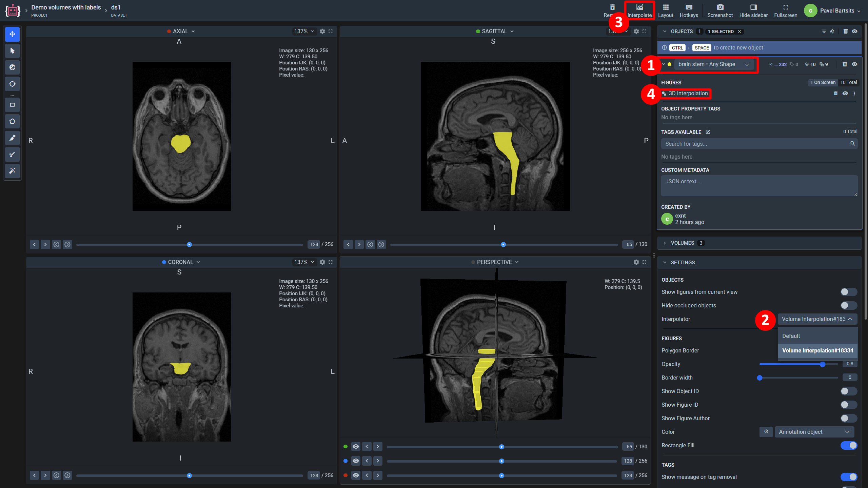Open the Color Annotation object dropdown
Viewport: 868px width, 488px height.
pyautogui.click(x=814, y=432)
